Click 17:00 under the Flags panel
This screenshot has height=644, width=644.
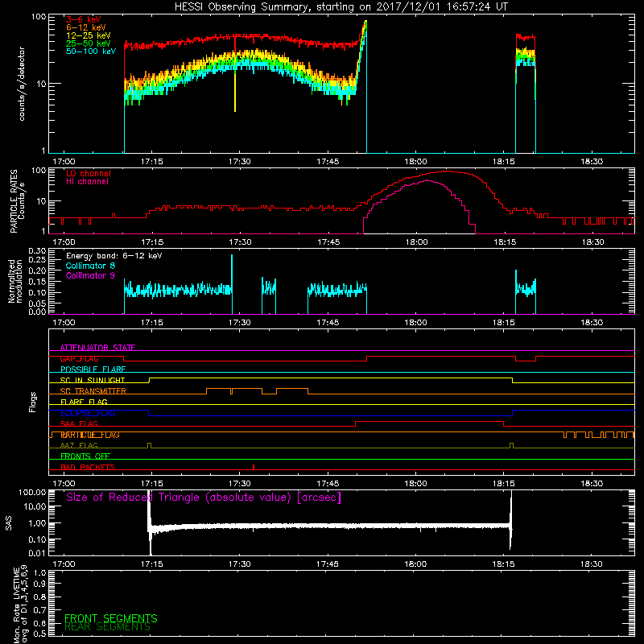pyautogui.click(x=64, y=484)
